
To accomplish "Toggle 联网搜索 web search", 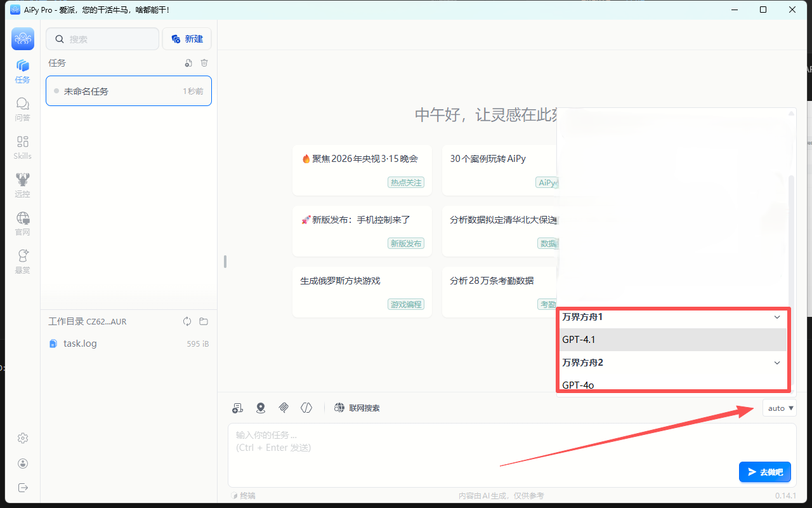I will [x=357, y=408].
